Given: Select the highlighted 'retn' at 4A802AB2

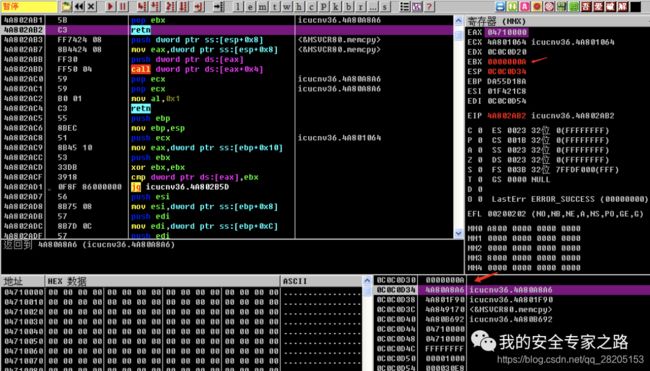Looking at the screenshot, I should (141, 30).
